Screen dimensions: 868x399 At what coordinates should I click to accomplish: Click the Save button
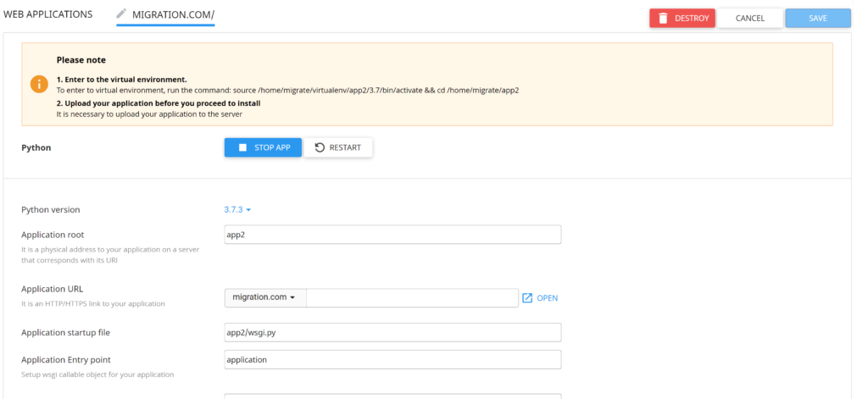click(818, 19)
